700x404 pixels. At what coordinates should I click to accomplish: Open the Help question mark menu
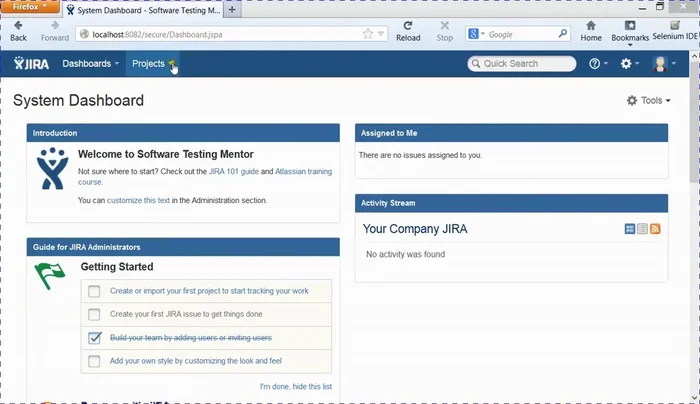click(x=597, y=64)
